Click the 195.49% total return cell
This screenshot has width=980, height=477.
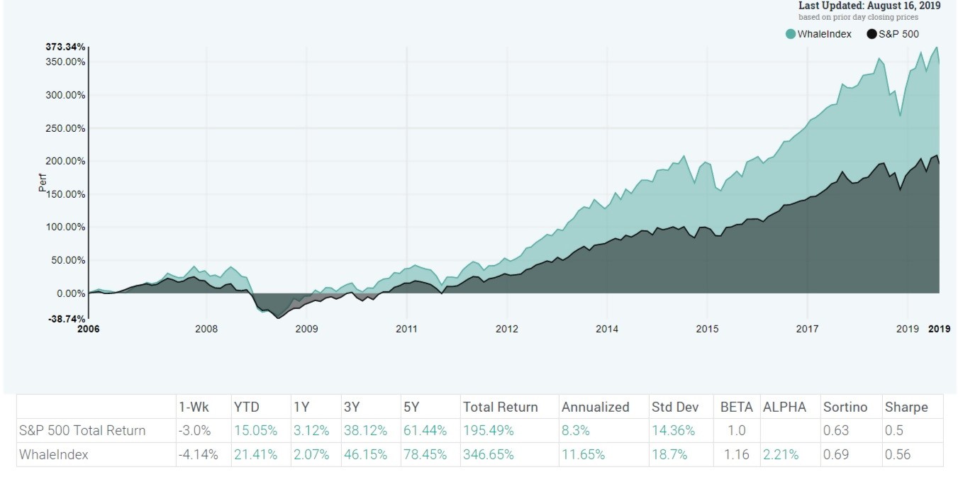488,430
